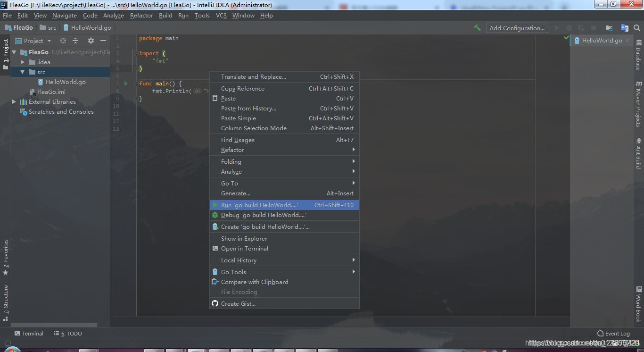Screen dimensions: 644x352
Task: Choose Translate and Replace...
Action: (284, 77)
